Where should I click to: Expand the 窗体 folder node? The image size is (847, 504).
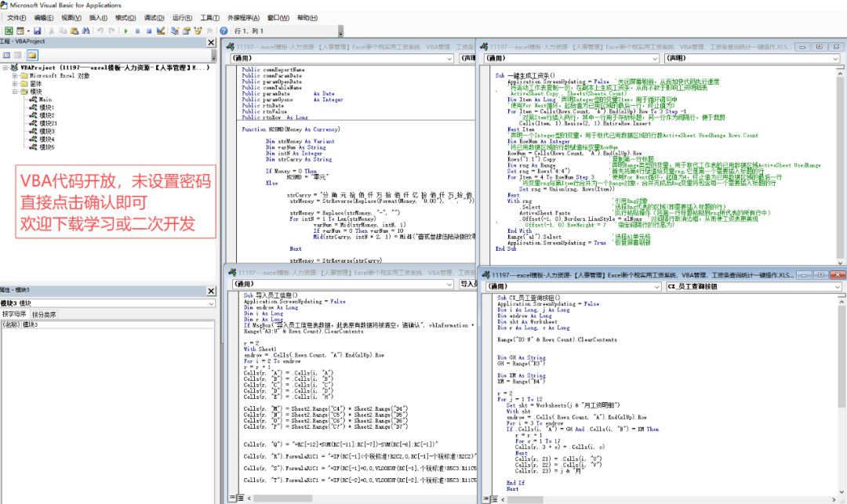point(16,84)
